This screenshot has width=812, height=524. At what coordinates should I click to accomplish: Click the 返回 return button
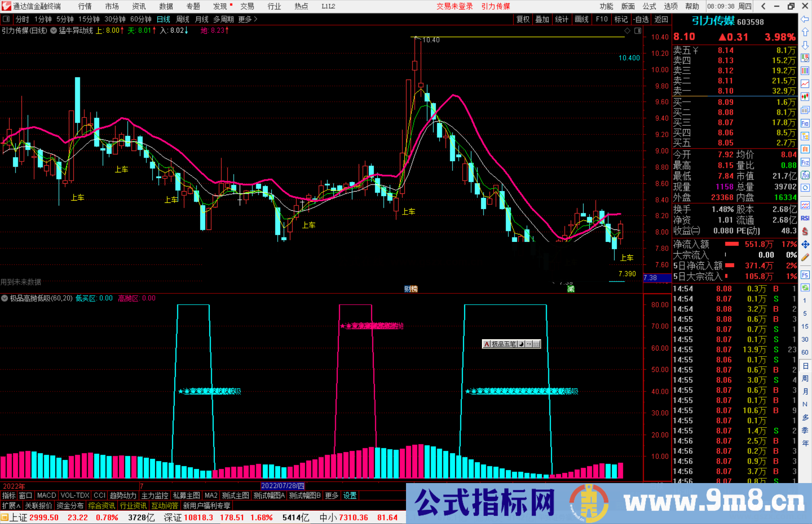[x=661, y=19]
